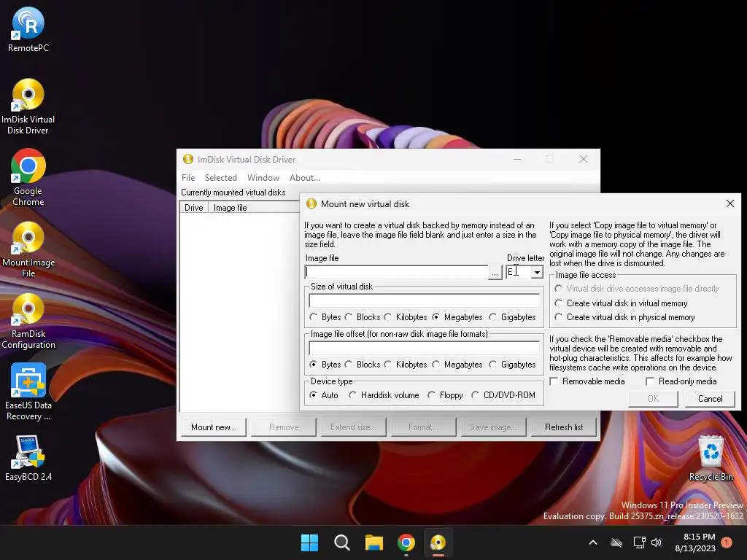Viewport: 747px width, 560px height.
Task: Open the notification badge in the taskbar
Action: pos(727,542)
